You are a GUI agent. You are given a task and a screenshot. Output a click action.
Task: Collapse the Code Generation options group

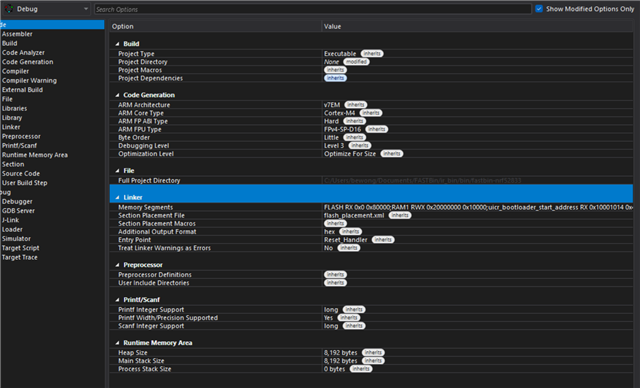coord(117,95)
